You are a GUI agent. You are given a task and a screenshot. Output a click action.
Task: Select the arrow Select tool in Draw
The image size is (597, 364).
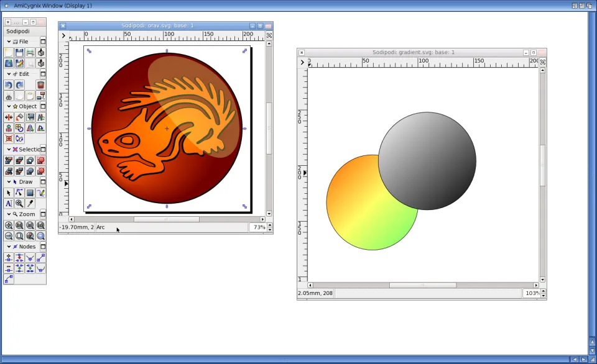tap(9, 193)
